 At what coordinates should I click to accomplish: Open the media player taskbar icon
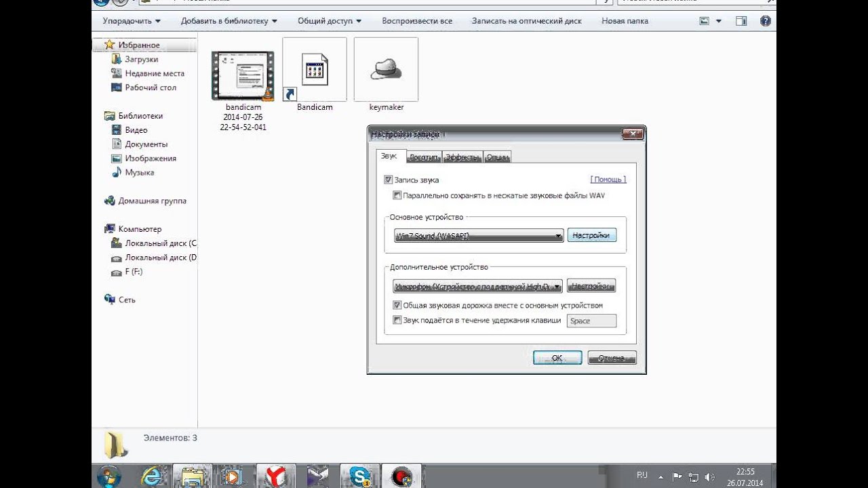click(x=233, y=476)
